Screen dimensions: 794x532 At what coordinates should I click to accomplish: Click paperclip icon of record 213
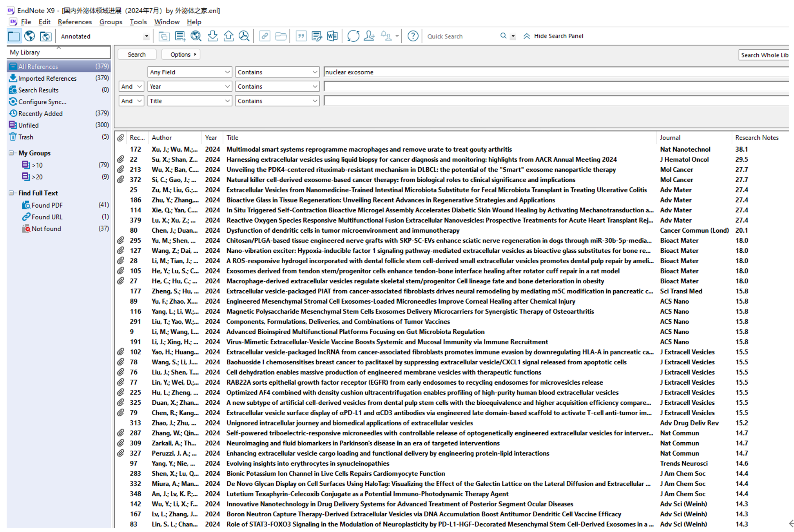[121, 170]
